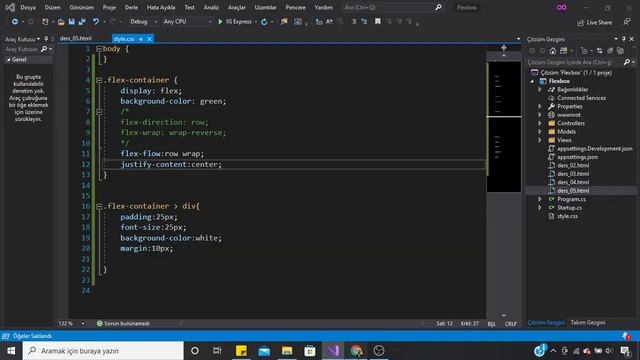640x360 pixels.
Task: Toggle auto-hide pin of Çözüm Gezgini panel
Action: point(624,39)
